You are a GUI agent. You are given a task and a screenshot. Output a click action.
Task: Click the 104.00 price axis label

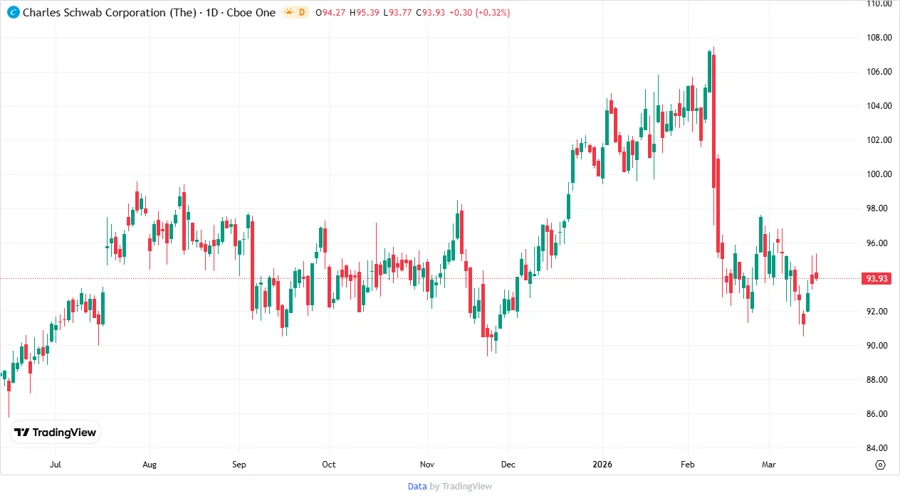tap(879, 106)
